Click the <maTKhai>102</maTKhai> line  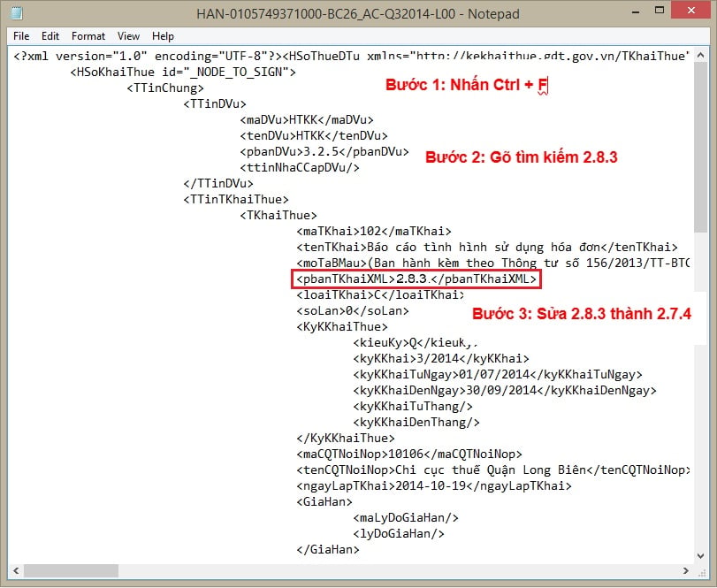point(374,232)
